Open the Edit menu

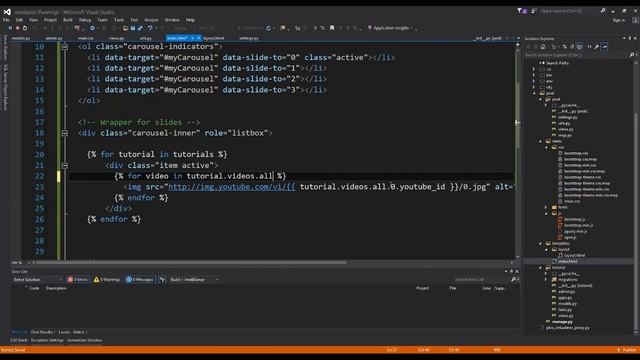point(19,20)
